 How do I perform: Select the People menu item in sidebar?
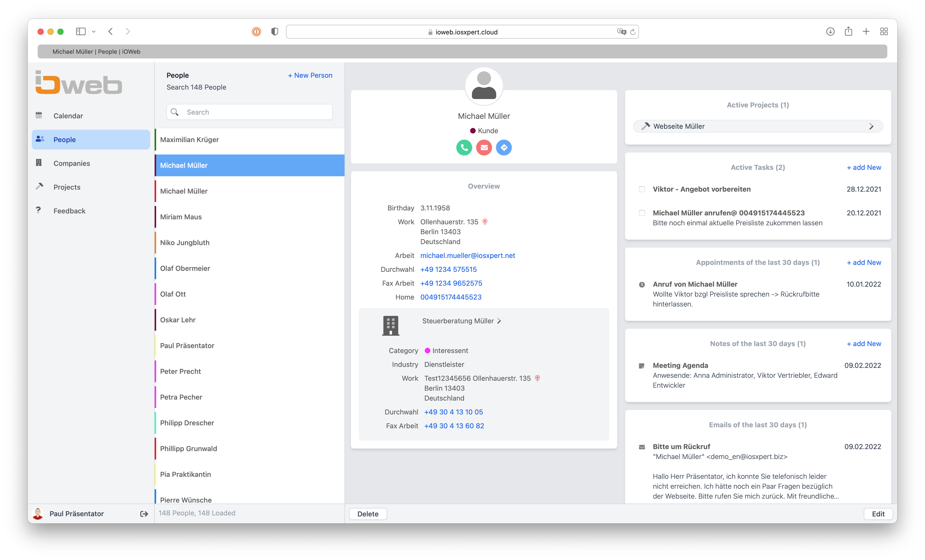coord(65,139)
